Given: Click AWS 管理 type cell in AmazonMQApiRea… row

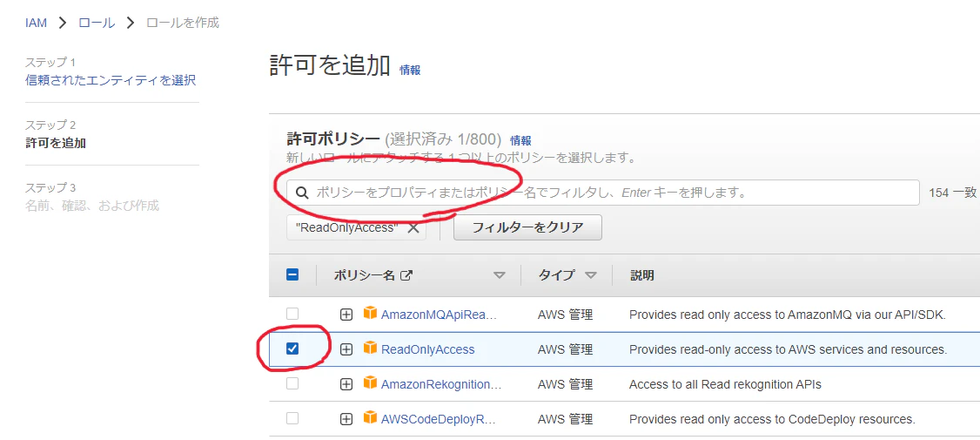Looking at the screenshot, I should click(565, 315).
